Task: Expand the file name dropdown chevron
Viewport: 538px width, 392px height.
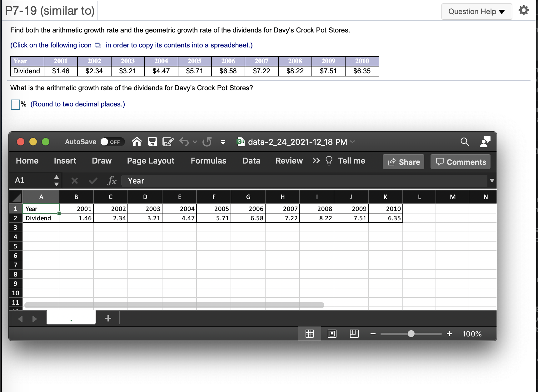Action: click(353, 142)
